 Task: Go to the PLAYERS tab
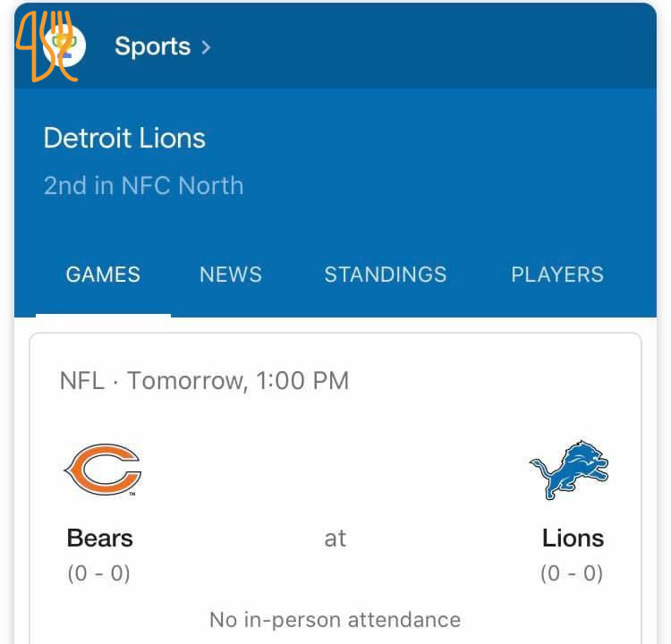tap(556, 275)
